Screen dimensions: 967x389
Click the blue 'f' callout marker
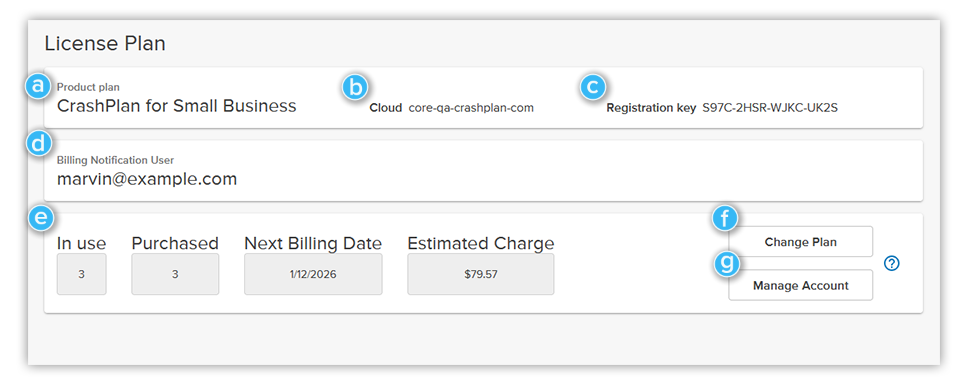(x=725, y=219)
